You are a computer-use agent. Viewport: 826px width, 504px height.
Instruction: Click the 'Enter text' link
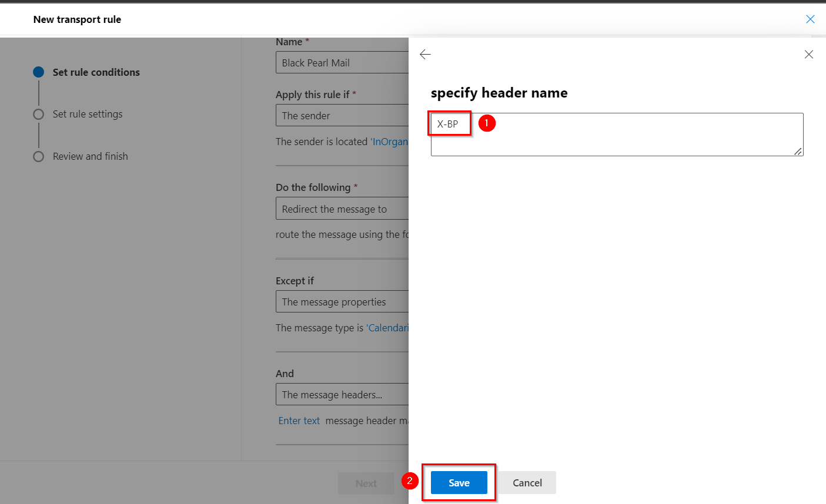click(299, 421)
